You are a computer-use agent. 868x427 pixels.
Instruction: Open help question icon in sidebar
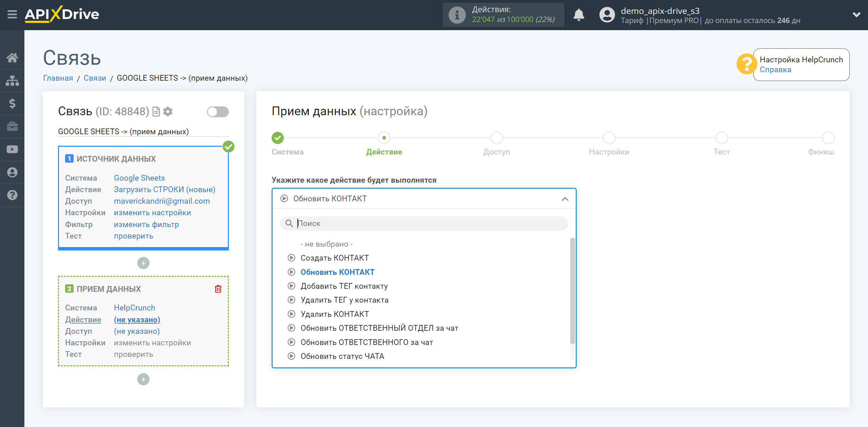12,195
